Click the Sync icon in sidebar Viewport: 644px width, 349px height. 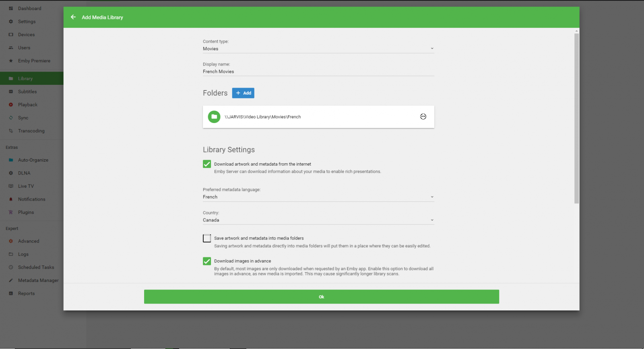(x=11, y=118)
